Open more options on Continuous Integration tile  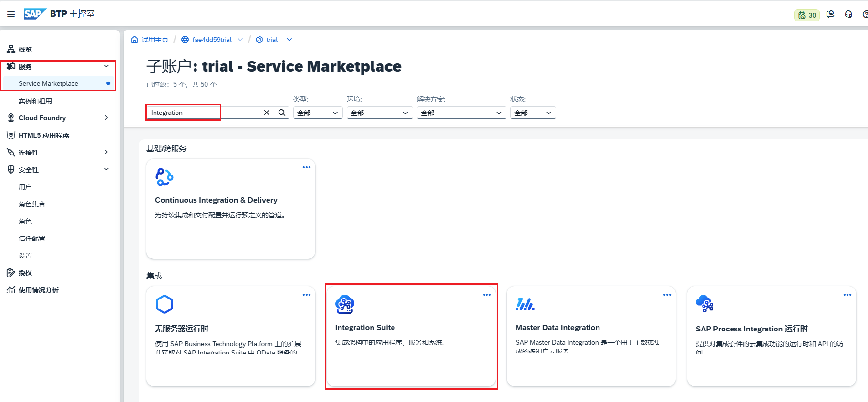[x=306, y=167]
